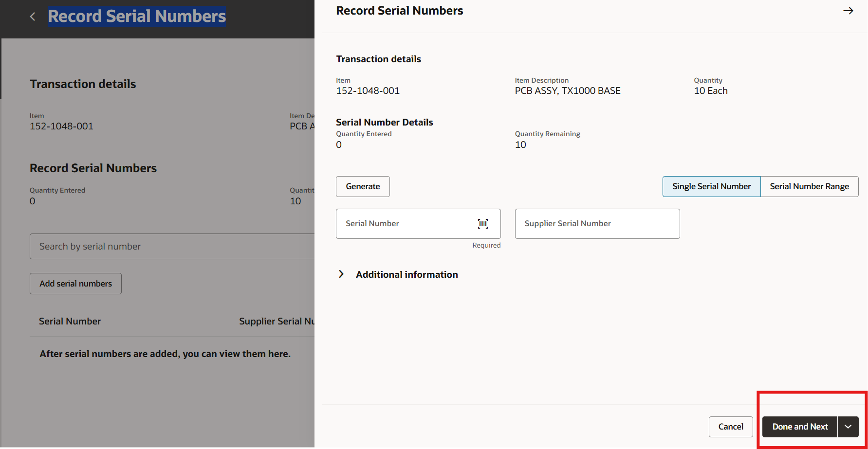Click the 10 Each quantity value
The image size is (868, 449).
[711, 90]
